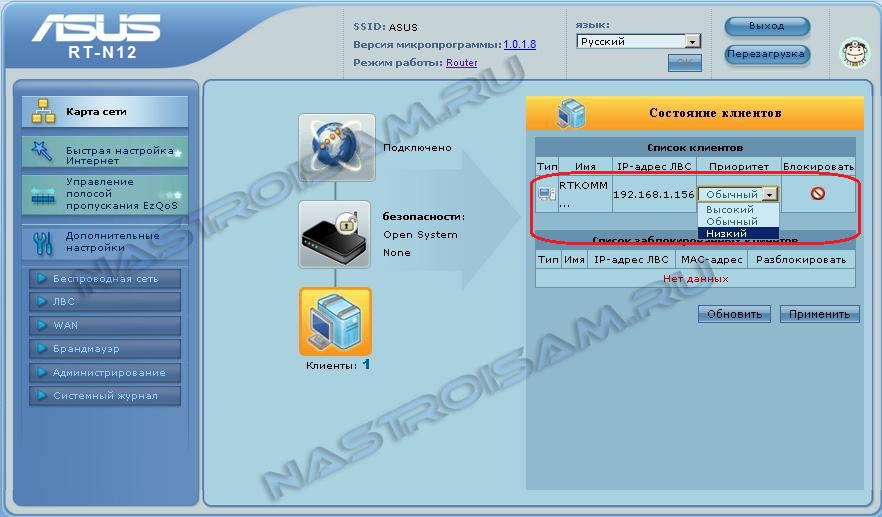Select the router security icon
This screenshot has height=517, width=882.
tap(336, 234)
